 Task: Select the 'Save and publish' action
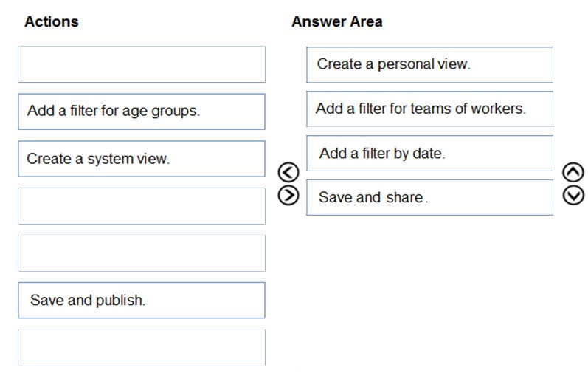click(142, 301)
